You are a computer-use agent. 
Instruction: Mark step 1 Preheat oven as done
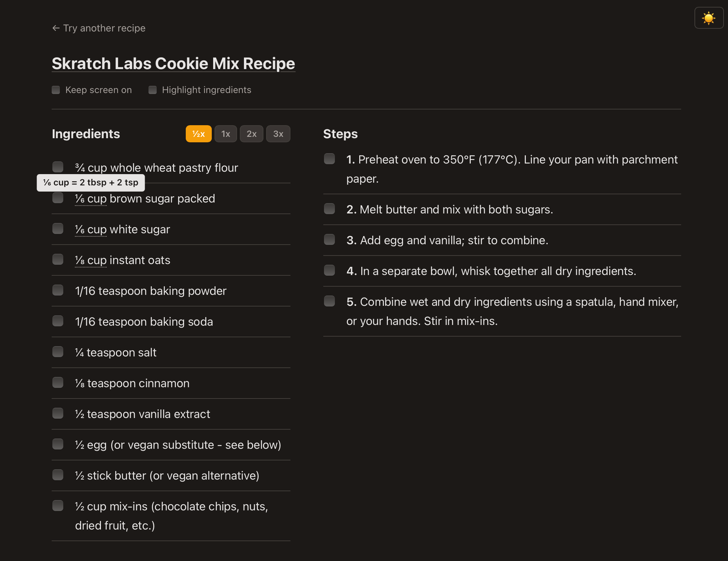tap(329, 159)
